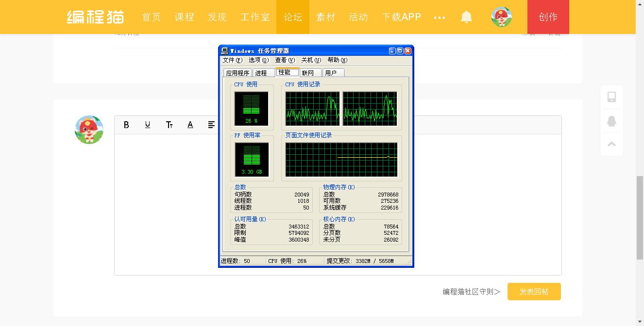Click the Task Manager title bar icon

click(x=224, y=50)
